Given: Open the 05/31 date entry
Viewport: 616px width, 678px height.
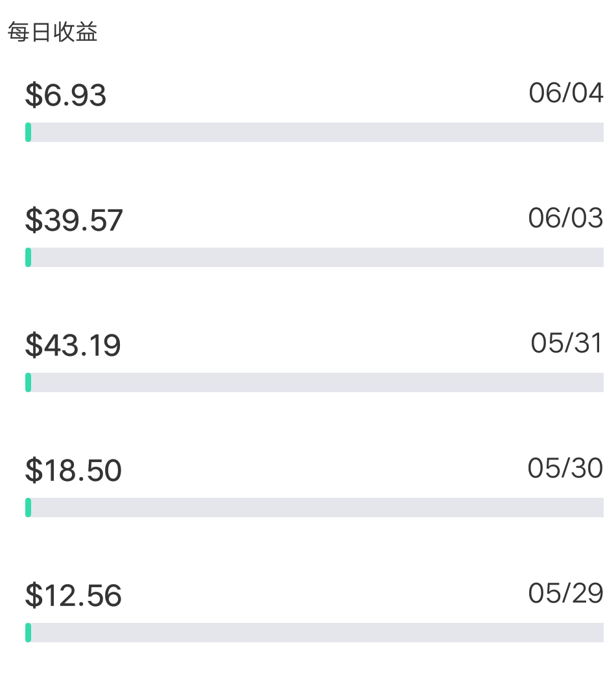Looking at the screenshot, I should (567, 344).
